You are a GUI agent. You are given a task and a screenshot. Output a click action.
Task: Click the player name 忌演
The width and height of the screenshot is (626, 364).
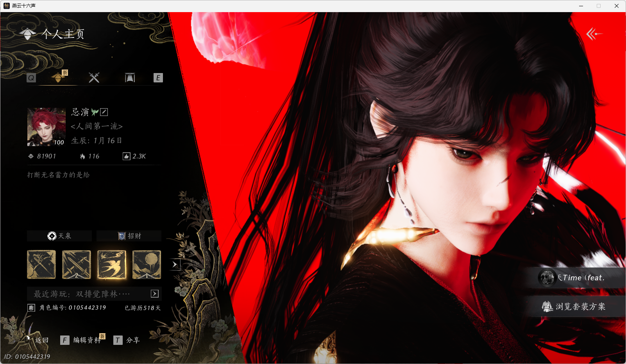coord(80,112)
